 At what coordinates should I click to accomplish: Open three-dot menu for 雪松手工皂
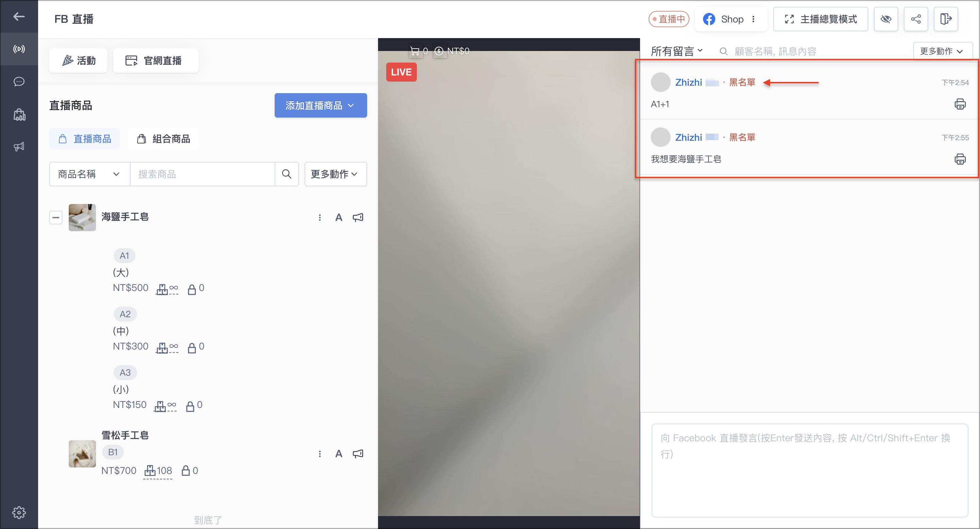pos(320,454)
